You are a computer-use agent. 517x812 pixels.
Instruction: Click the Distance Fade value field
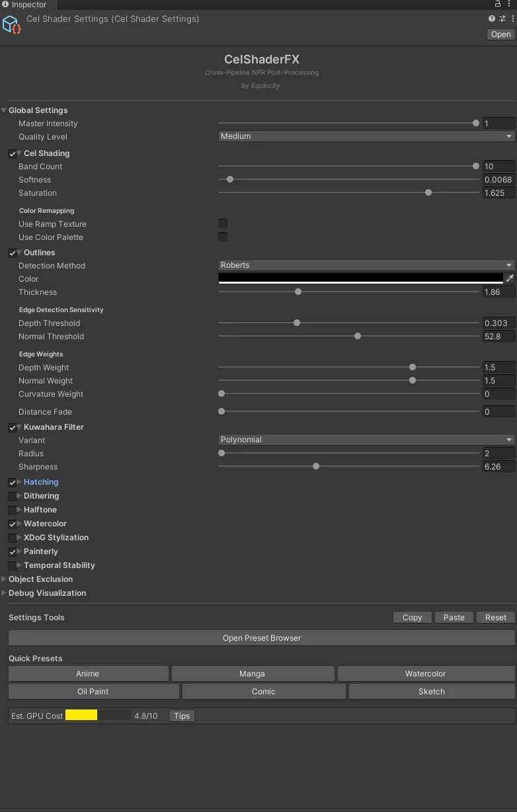[x=498, y=412]
